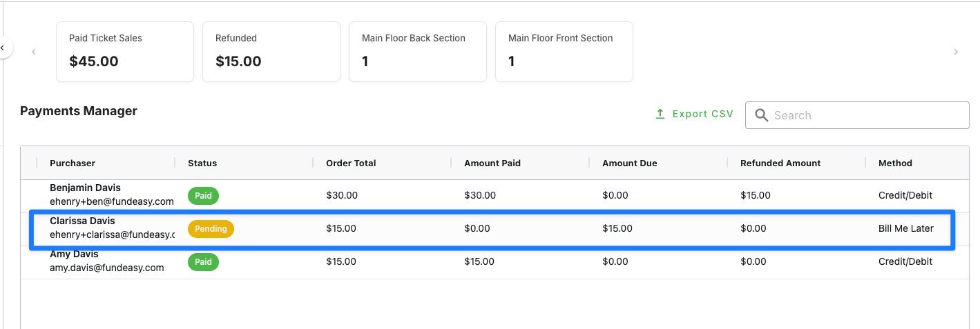
Task: Click the magnifying glass search icon
Action: click(761, 115)
